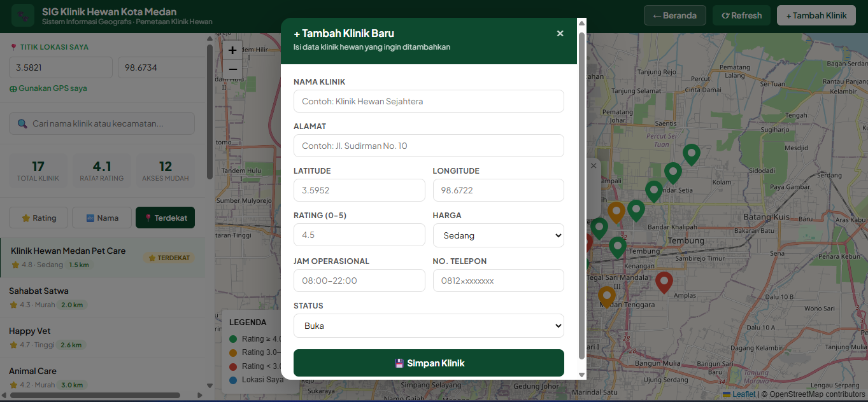Click the TERDEKAT badge on Medan Pet Care
868x402 pixels.
pyautogui.click(x=169, y=258)
